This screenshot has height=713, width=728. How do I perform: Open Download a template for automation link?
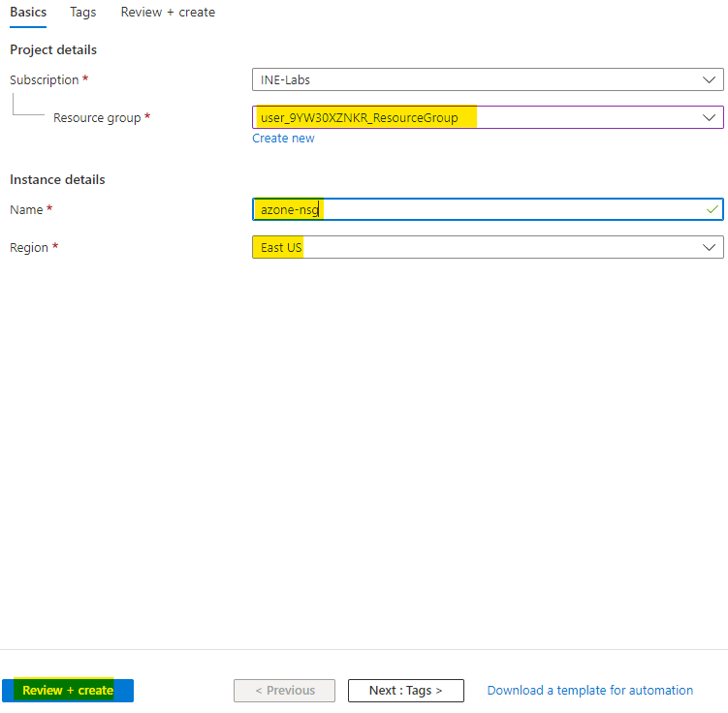click(x=589, y=691)
